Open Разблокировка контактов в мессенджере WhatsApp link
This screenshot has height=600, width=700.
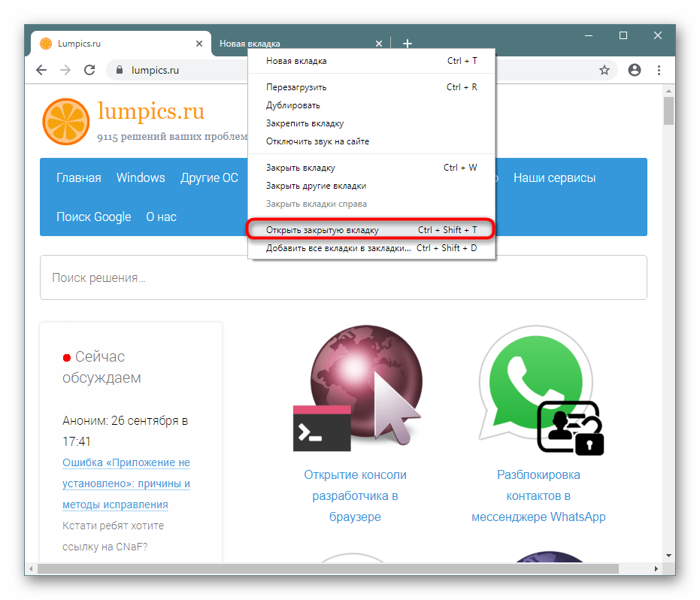[x=538, y=495]
